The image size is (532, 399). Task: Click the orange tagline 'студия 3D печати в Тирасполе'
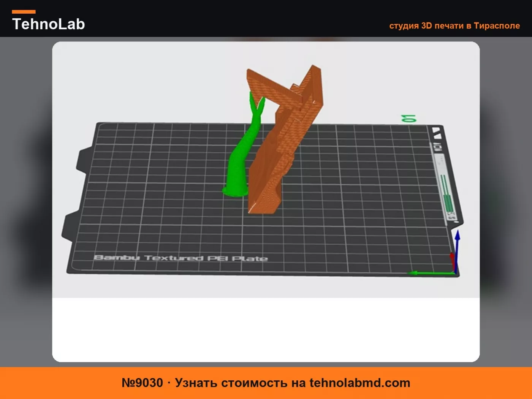point(454,26)
